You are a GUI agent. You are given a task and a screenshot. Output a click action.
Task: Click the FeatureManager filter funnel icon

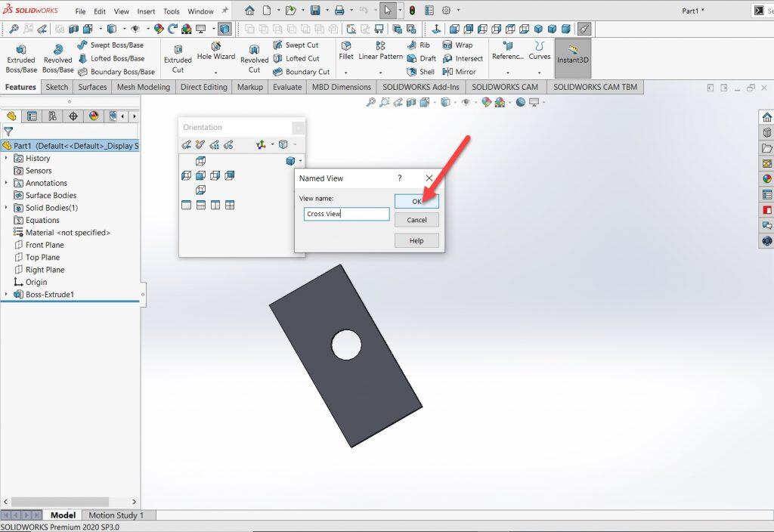pos(8,131)
